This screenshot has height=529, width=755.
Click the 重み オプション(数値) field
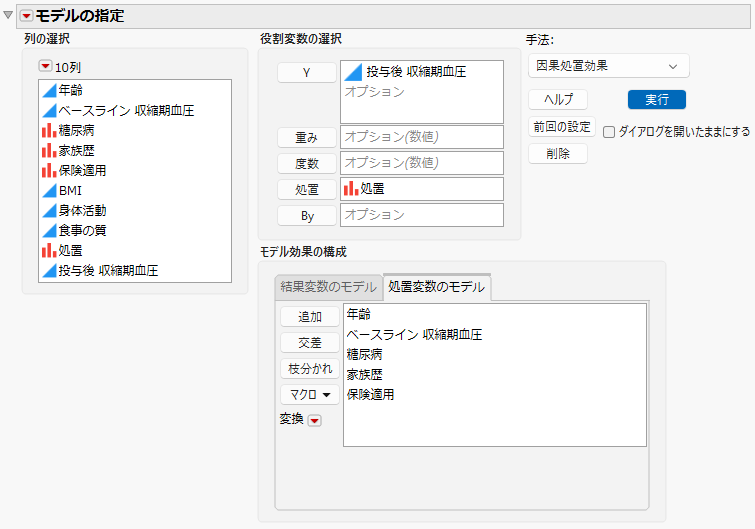pyautogui.click(x=422, y=137)
